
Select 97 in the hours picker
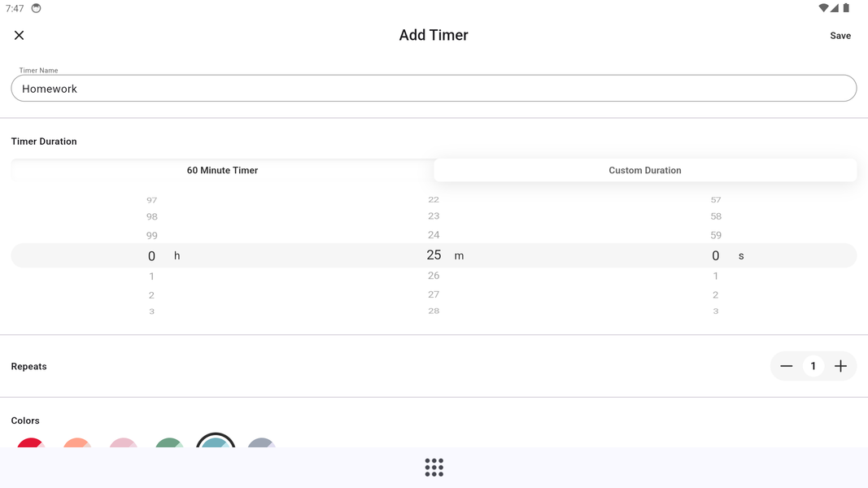pos(151,200)
